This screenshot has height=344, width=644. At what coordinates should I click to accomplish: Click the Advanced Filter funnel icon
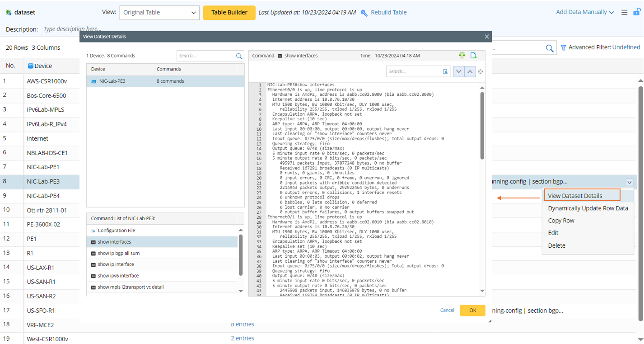[x=563, y=47]
